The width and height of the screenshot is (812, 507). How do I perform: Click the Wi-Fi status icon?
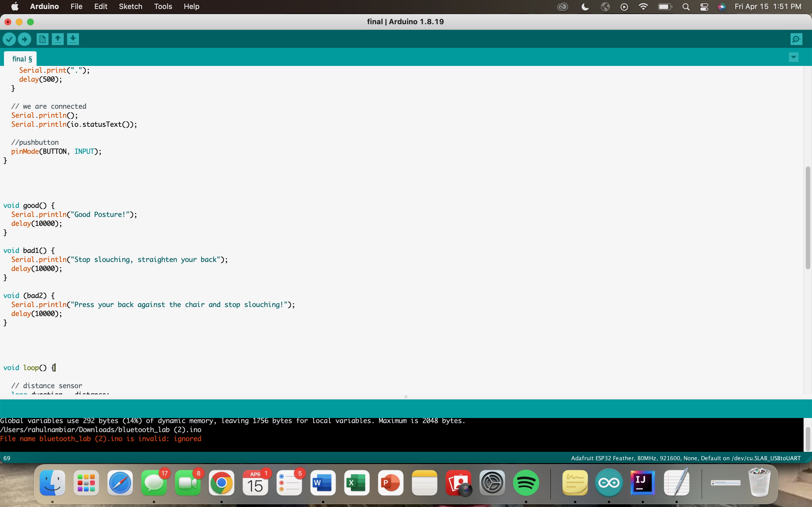(643, 7)
